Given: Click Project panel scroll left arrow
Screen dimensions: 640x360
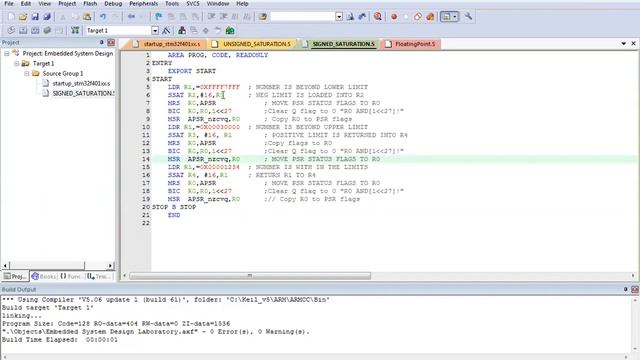Looking at the screenshot, I should [5, 266].
